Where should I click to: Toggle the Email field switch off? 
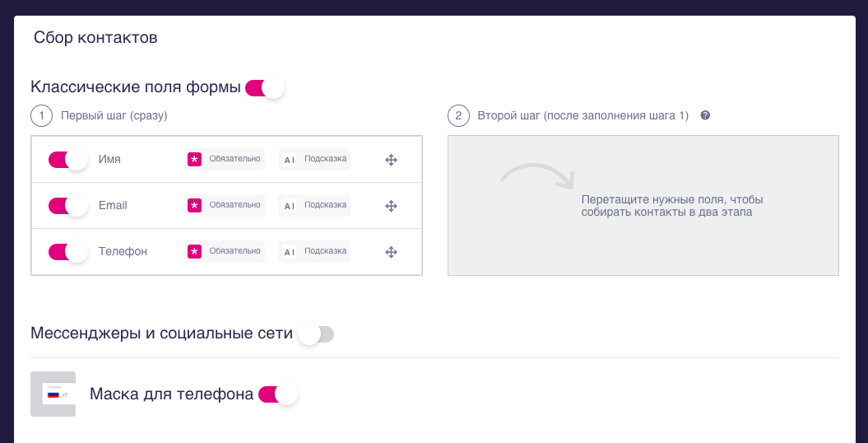[x=67, y=206]
